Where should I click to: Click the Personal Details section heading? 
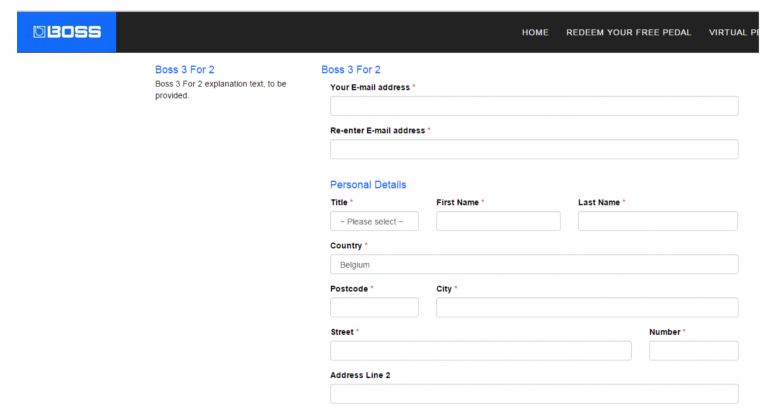pos(368,185)
